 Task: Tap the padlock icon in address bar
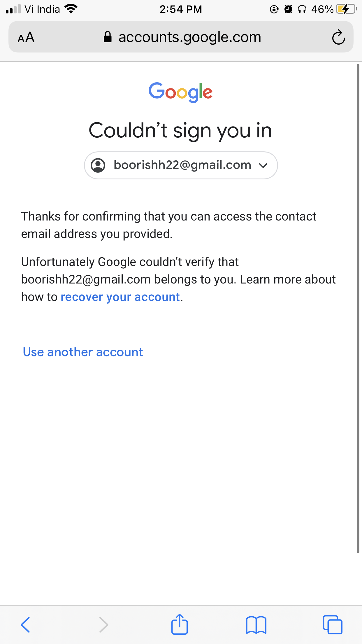tap(108, 37)
